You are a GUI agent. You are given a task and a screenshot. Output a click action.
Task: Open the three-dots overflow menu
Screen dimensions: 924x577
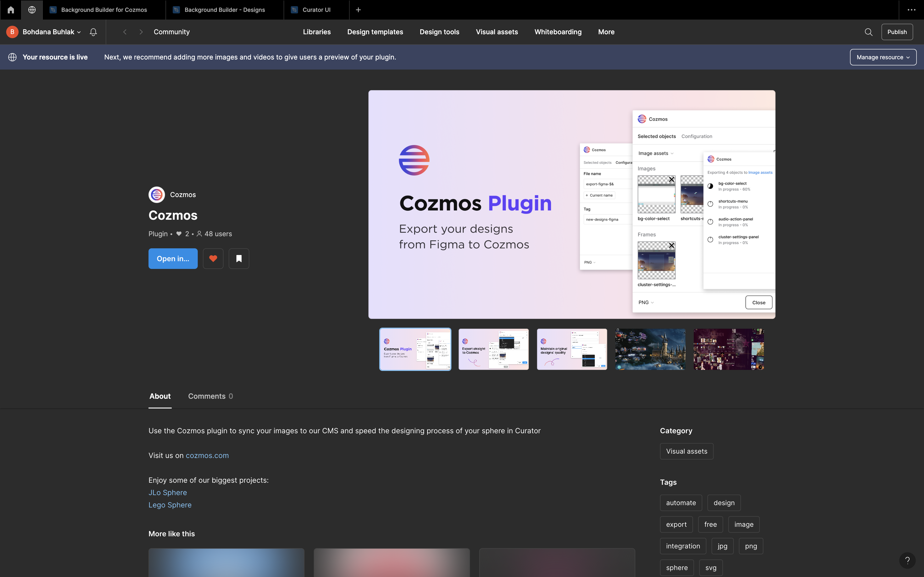(x=911, y=10)
